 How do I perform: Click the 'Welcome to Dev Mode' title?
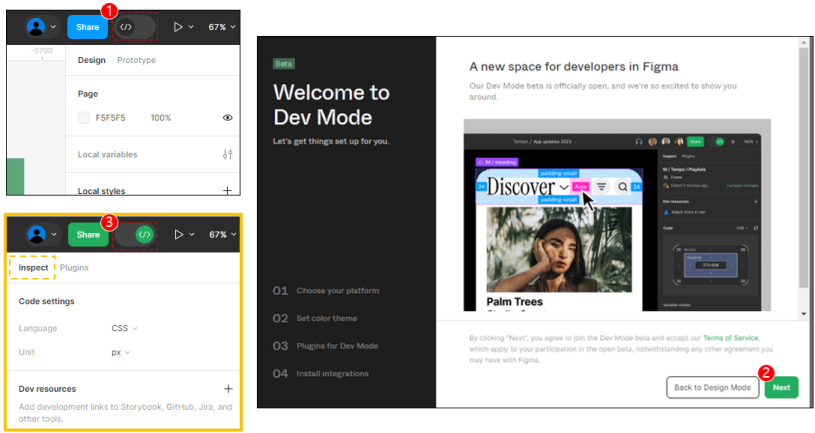pos(332,105)
